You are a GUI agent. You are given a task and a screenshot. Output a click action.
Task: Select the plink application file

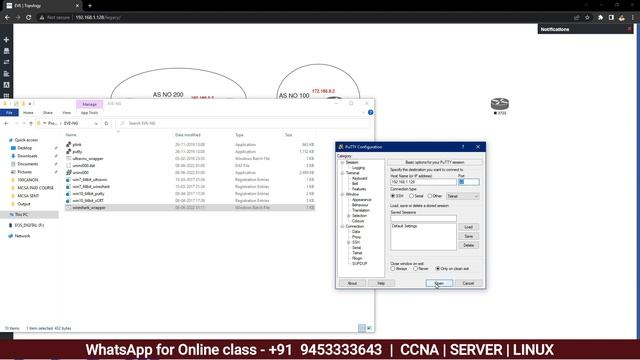point(77,144)
